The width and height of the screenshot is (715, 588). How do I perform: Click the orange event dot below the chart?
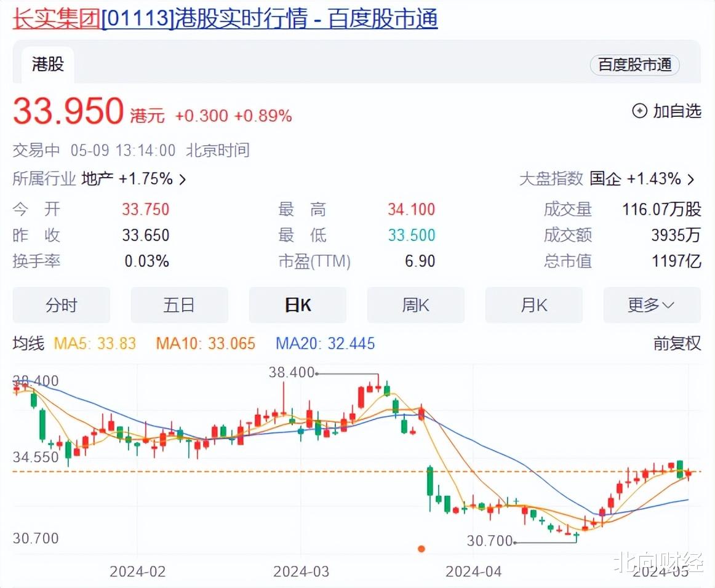click(x=421, y=549)
